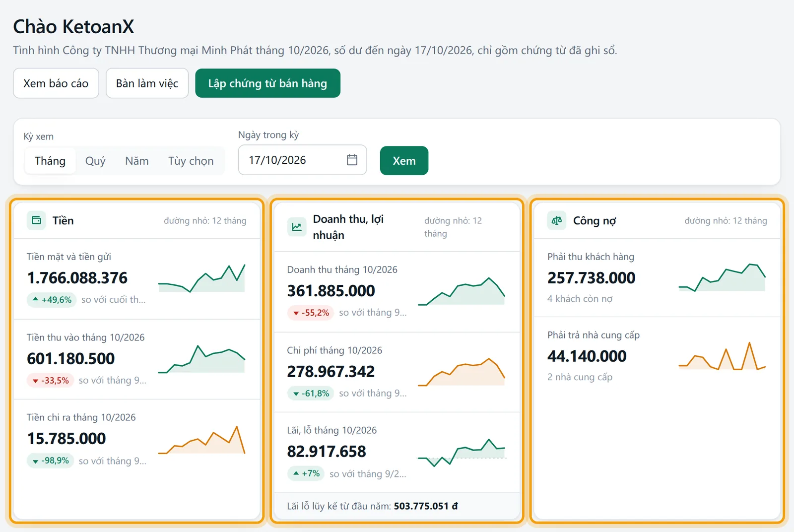
Task: Click the +49,6% change badge
Action: [x=52, y=300]
